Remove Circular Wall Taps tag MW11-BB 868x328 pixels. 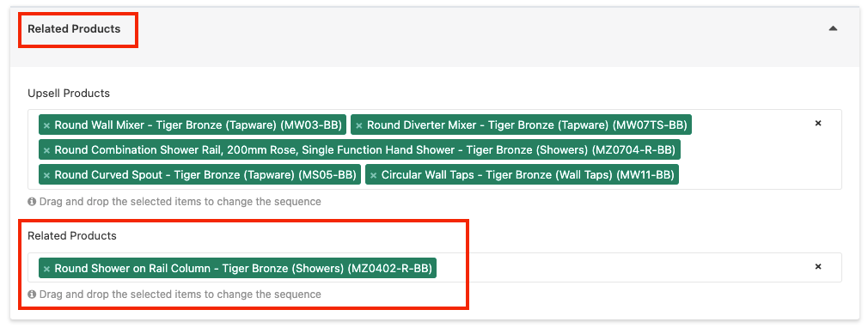(x=373, y=175)
